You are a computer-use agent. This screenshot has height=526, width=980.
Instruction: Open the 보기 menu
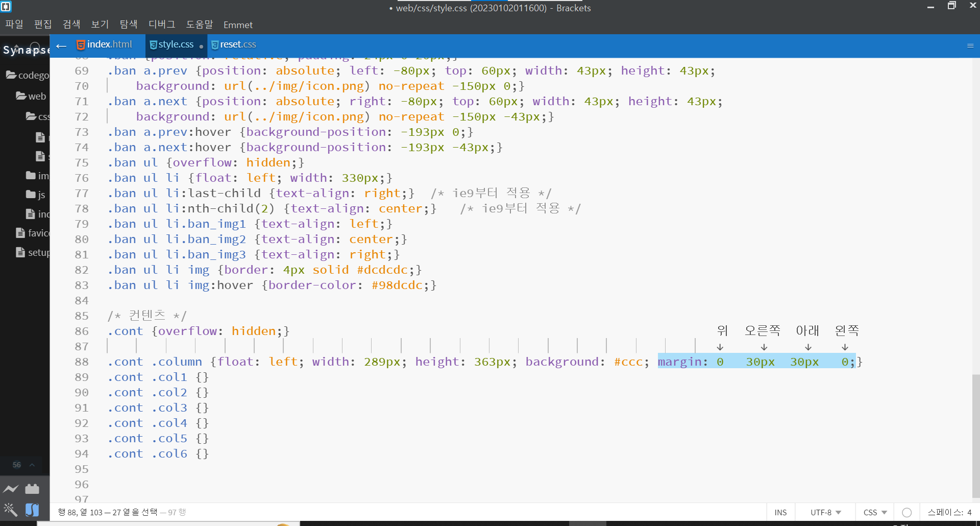pyautogui.click(x=100, y=25)
